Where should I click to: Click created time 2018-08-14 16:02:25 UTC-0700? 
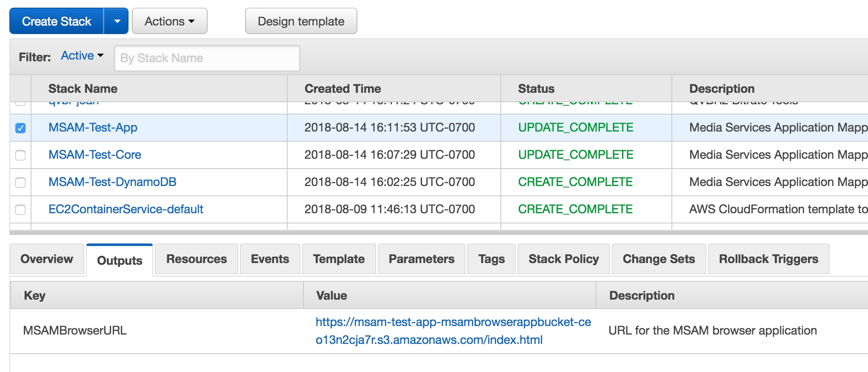[x=390, y=182]
